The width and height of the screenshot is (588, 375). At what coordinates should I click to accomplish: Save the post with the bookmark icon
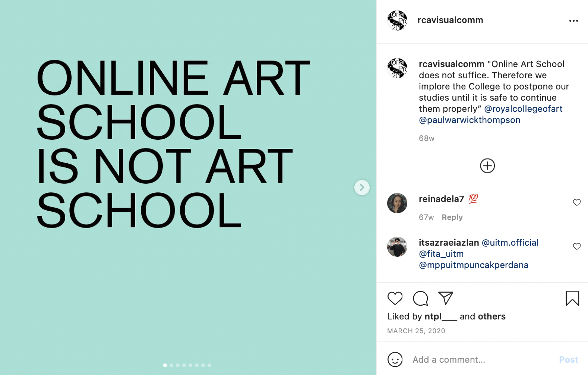[x=572, y=298]
